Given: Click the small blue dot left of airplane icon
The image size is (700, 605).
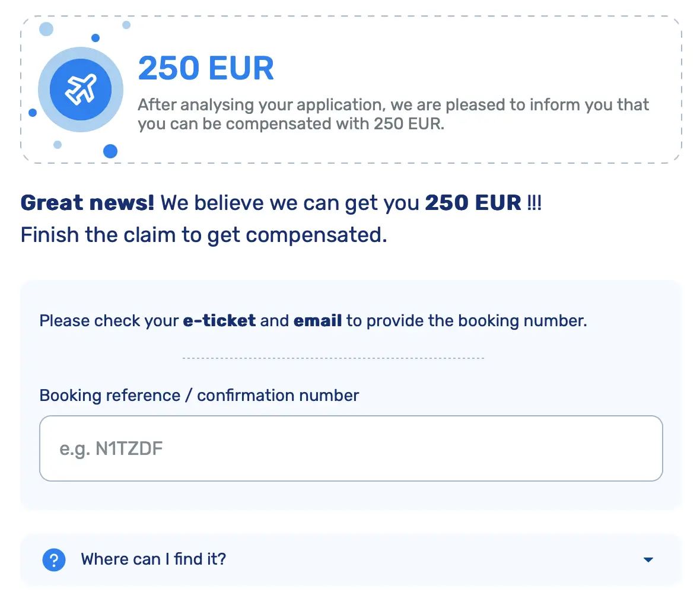Looking at the screenshot, I should click(x=33, y=113).
